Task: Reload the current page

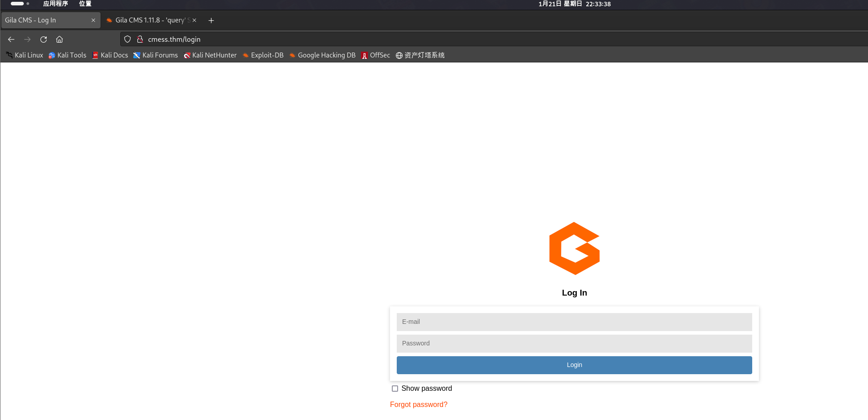Action: coord(44,40)
